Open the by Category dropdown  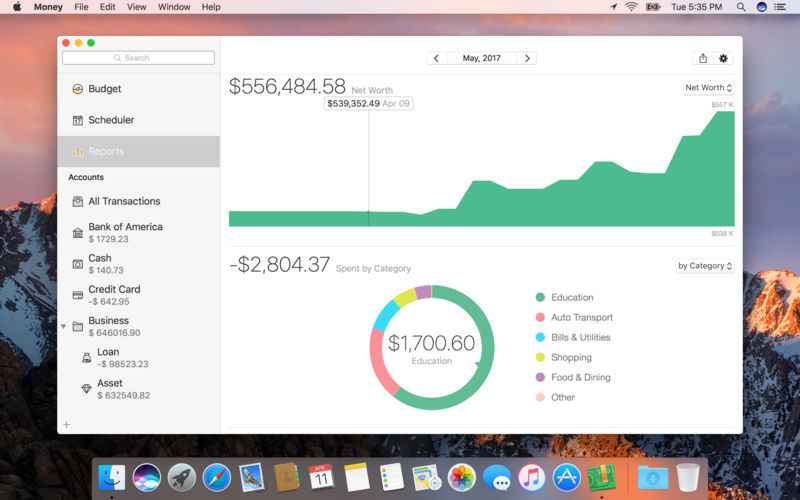(x=705, y=266)
